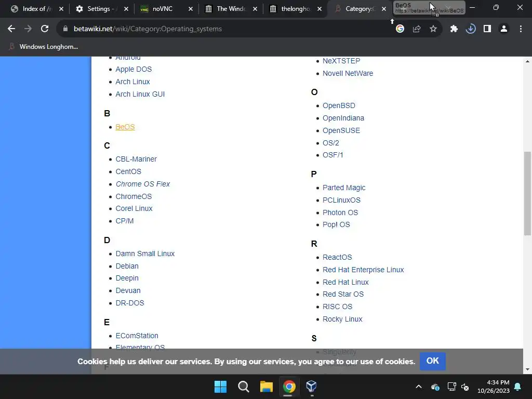
Task: Open taskbar Search
Action: tap(243, 387)
